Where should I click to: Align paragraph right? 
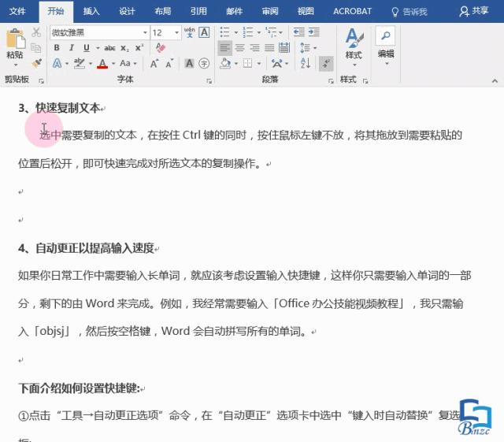click(254, 48)
